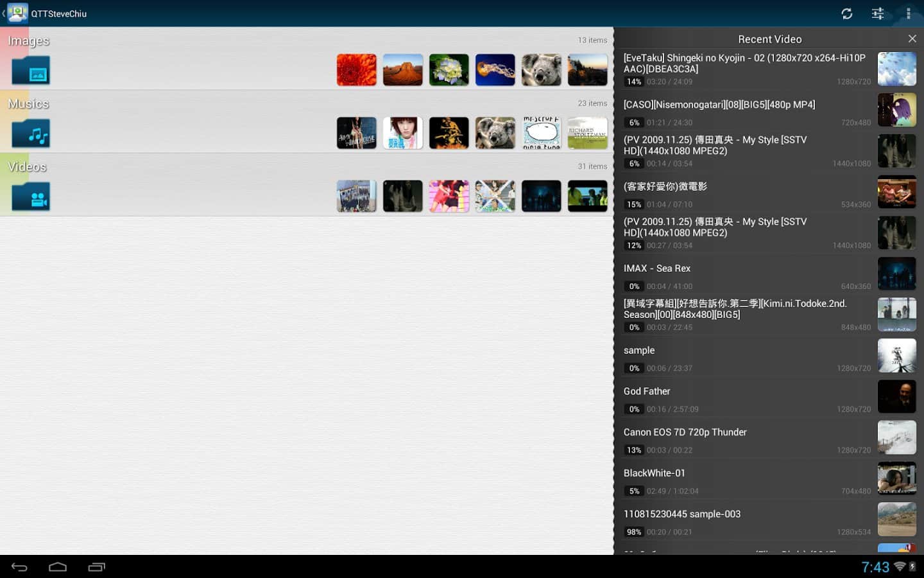Open BlackWhite-01 video thumbnail
Screen dimensions: 924x578
tap(896, 478)
